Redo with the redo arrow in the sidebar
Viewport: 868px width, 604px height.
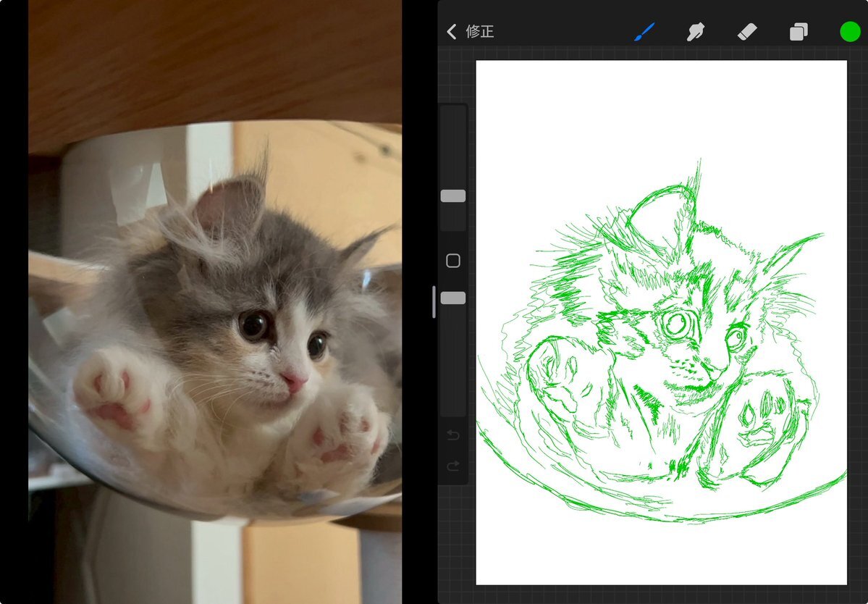click(452, 466)
